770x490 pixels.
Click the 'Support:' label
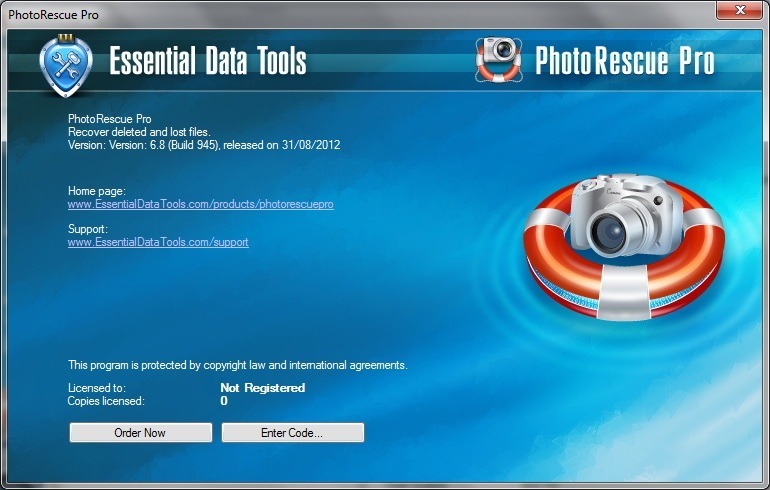(88, 229)
